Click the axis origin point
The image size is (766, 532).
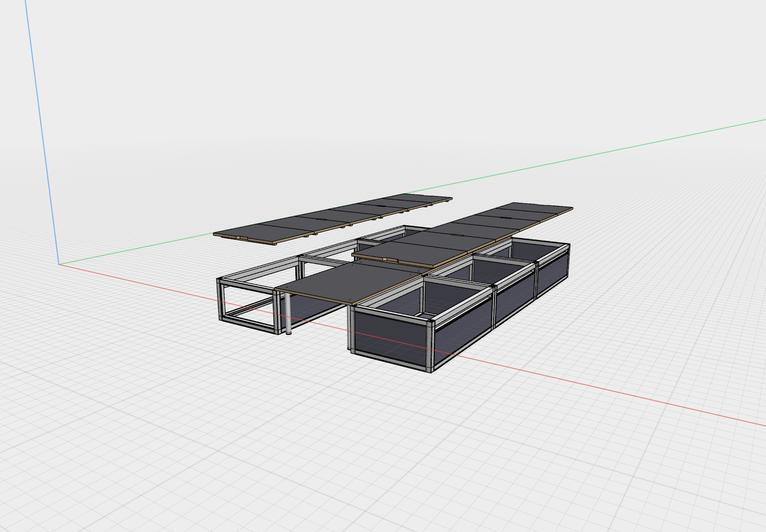click(x=59, y=264)
